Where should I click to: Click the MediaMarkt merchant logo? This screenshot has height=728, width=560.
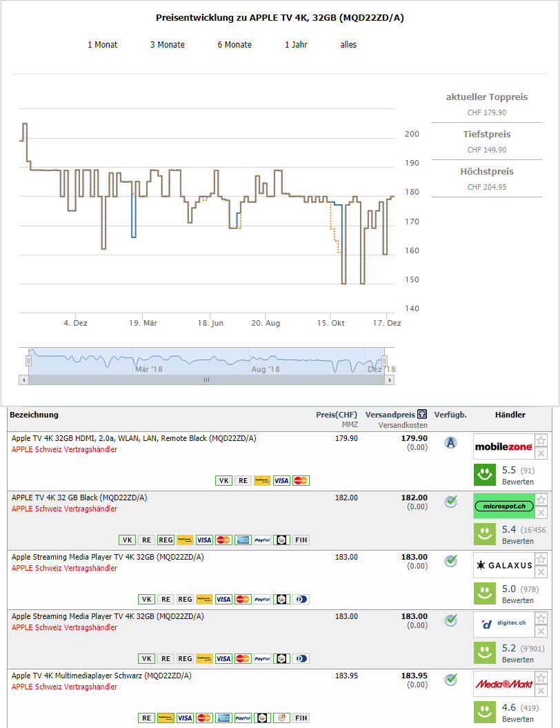click(x=503, y=684)
